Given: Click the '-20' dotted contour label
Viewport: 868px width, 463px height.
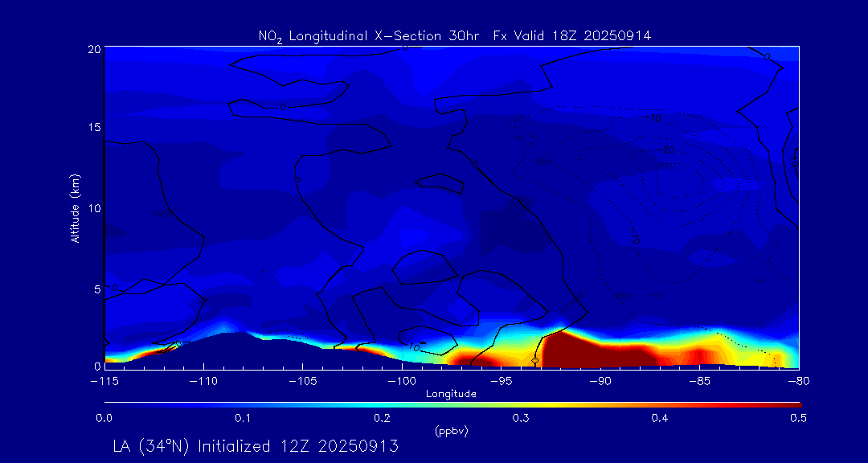Looking at the screenshot, I should (665, 150).
